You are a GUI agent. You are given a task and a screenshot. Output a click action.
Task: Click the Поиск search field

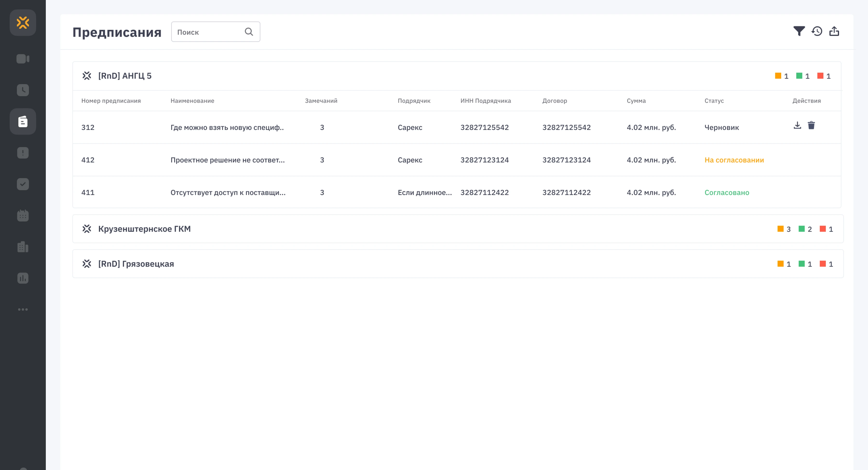pyautogui.click(x=208, y=32)
